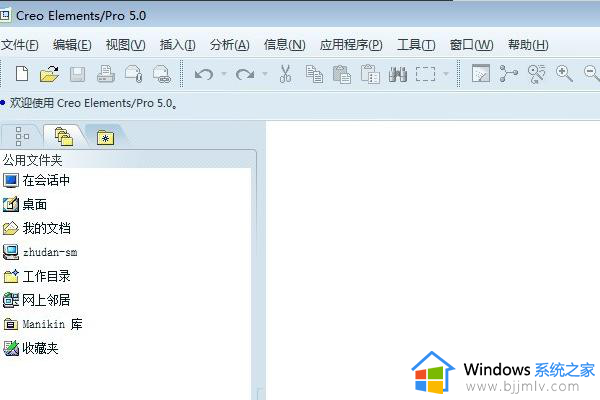Open the 应用程序(P) menu

(x=351, y=45)
